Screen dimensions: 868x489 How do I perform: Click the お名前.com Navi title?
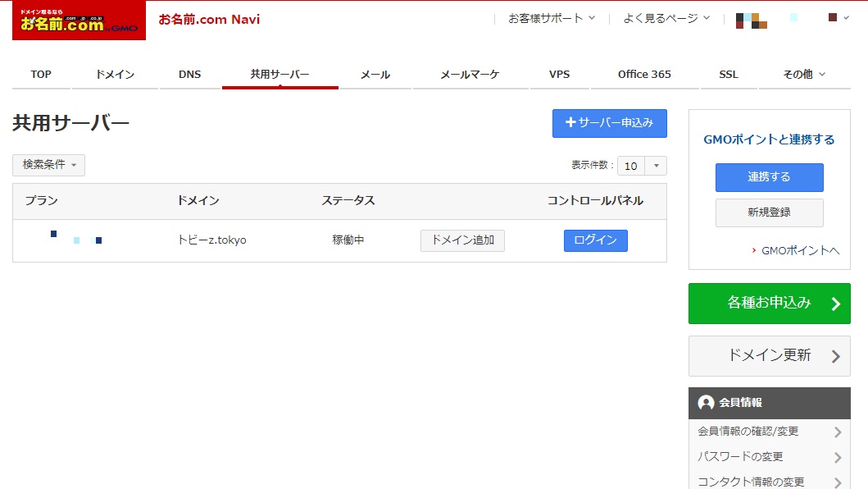(209, 20)
